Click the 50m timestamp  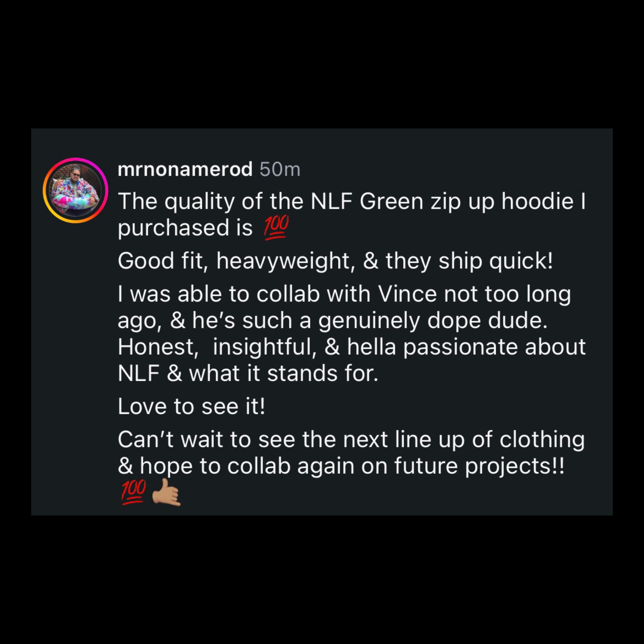click(x=280, y=169)
